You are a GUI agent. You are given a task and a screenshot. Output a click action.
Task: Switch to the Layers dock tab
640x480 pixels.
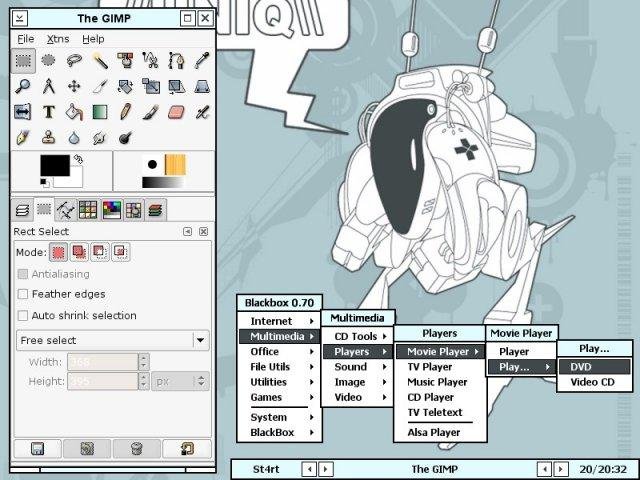pos(22,210)
